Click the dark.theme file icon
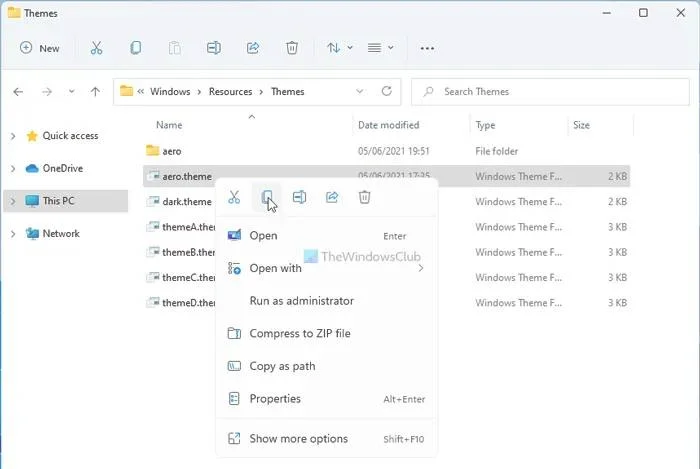Viewport: 700px width, 469px height. [x=153, y=201]
